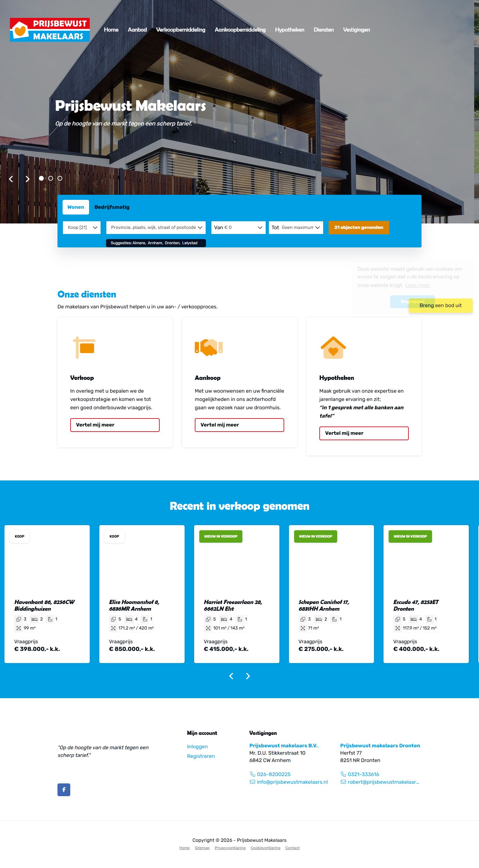
Task: Click the Facebook icon in footer
Action: (x=64, y=789)
